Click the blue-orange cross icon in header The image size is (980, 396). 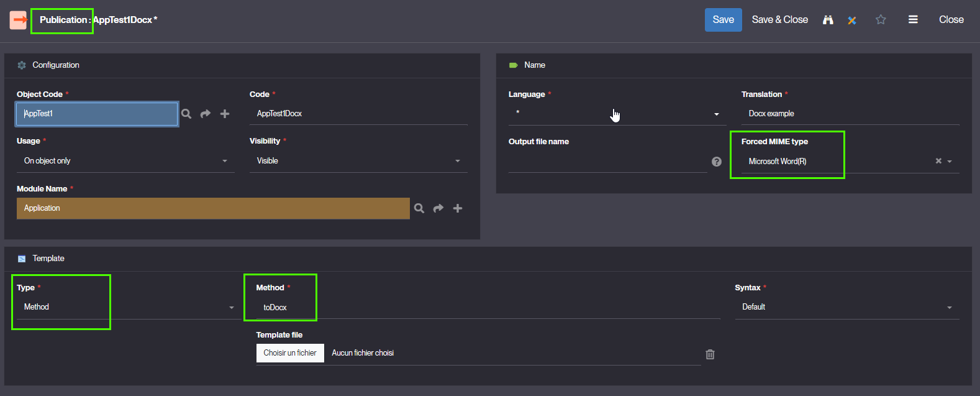[852, 20]
